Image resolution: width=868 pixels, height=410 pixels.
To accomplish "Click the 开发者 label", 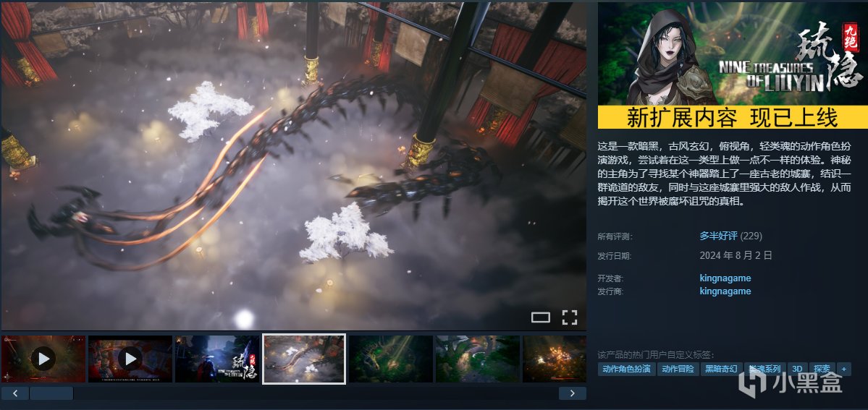I will point(610,278).
